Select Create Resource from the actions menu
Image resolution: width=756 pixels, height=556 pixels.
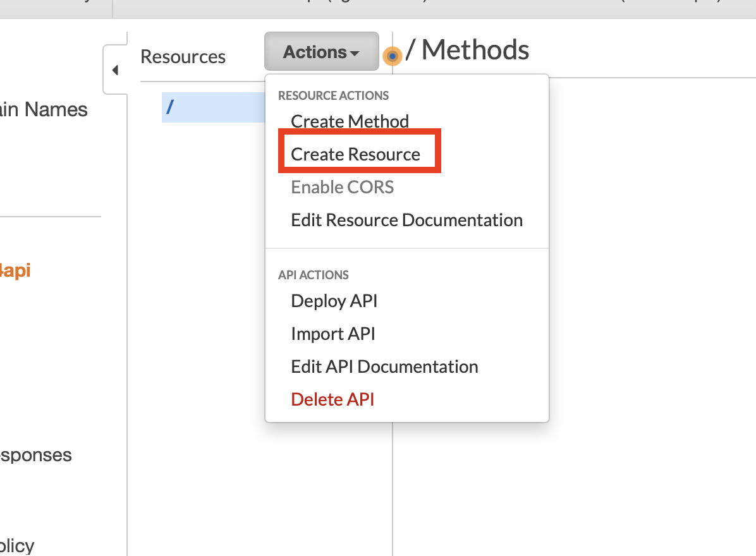(355, 154)
